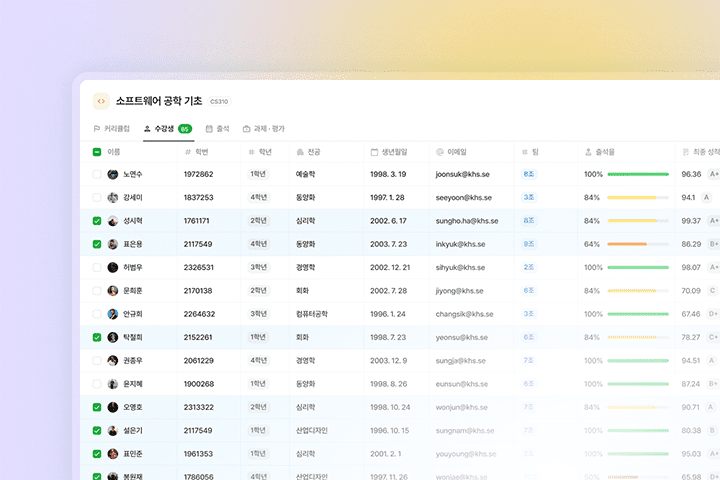Click the briefcase icon on 과제·평가 tab
The image size is (720, 480).
pos(247,129)
